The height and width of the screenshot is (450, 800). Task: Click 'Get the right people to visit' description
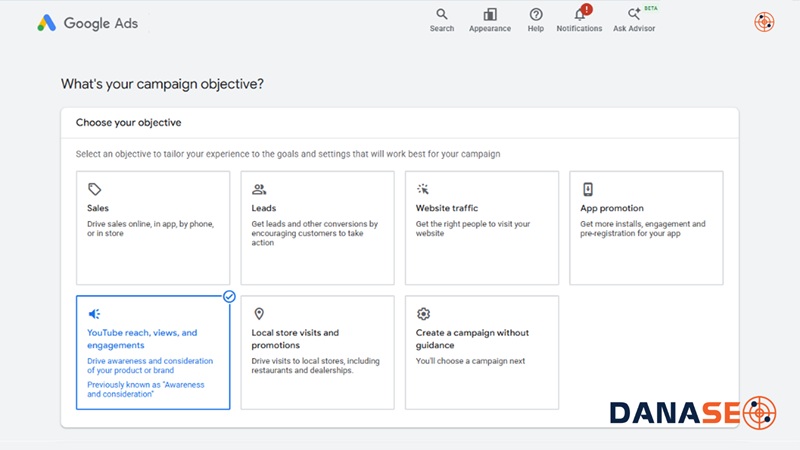tap(472, 229)
